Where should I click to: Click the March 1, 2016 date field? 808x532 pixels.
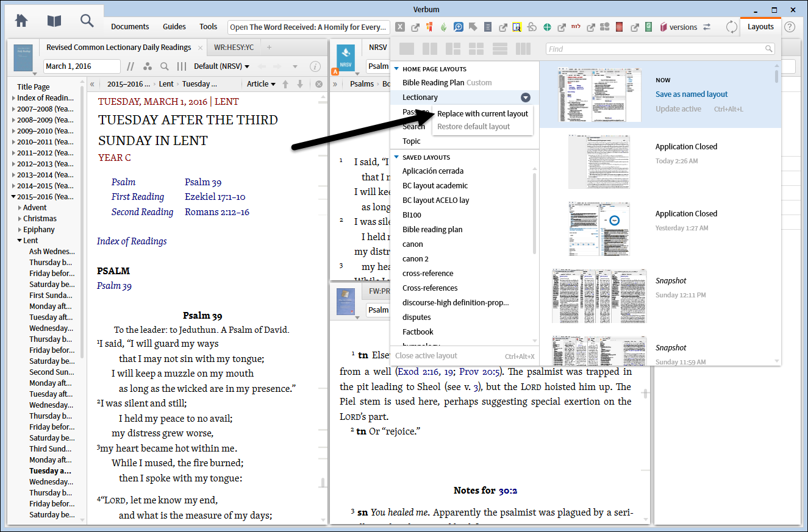(x=82, y=66)
